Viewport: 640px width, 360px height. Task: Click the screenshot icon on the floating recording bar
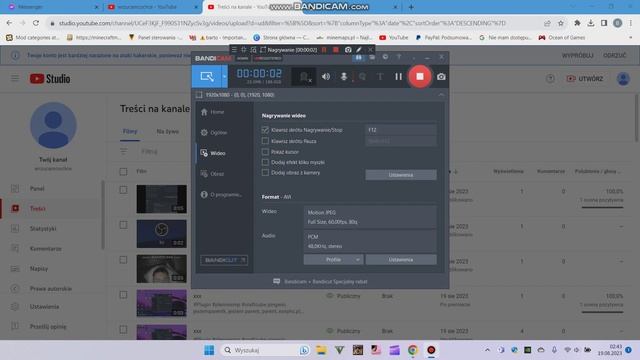[x=348, y=50]
